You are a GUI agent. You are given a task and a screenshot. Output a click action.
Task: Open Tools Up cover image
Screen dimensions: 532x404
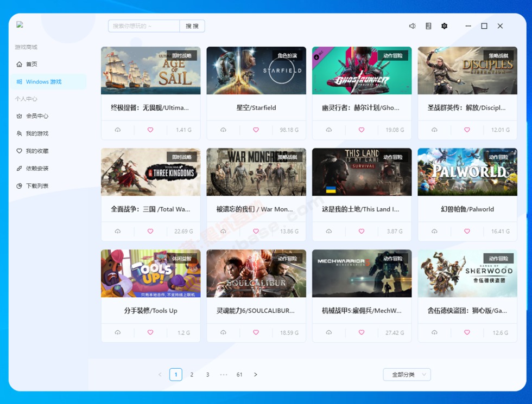point(151,273)
